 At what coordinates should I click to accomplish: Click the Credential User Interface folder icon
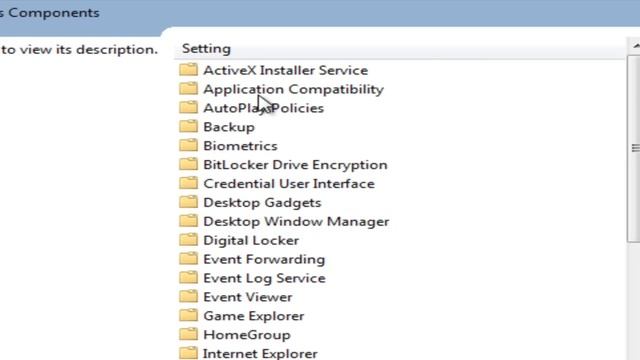coord(188,183)
